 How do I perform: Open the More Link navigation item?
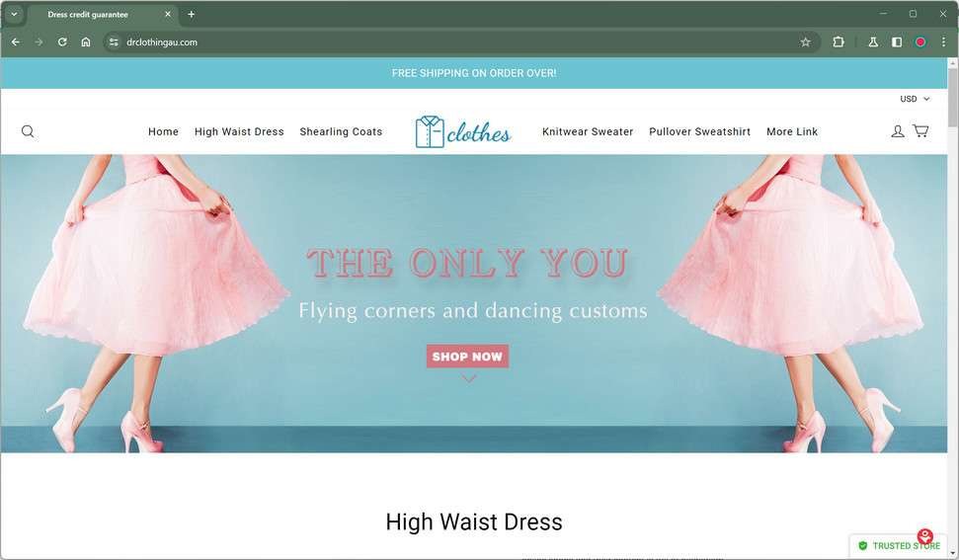792,131
